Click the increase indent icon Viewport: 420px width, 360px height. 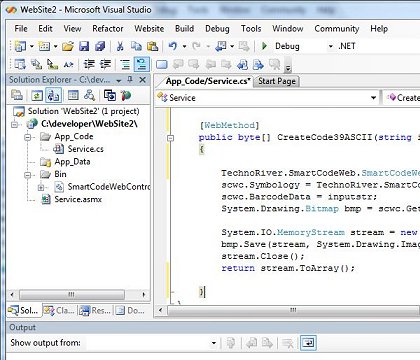pos(105,64)
